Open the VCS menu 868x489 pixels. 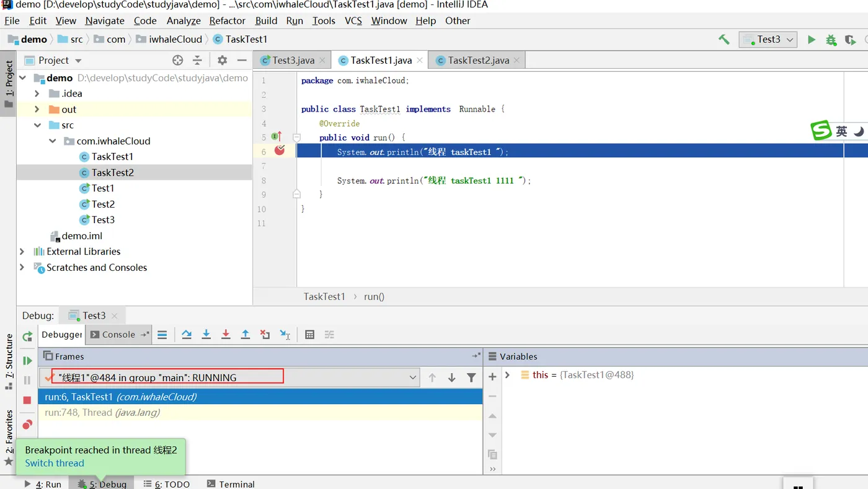353,20
